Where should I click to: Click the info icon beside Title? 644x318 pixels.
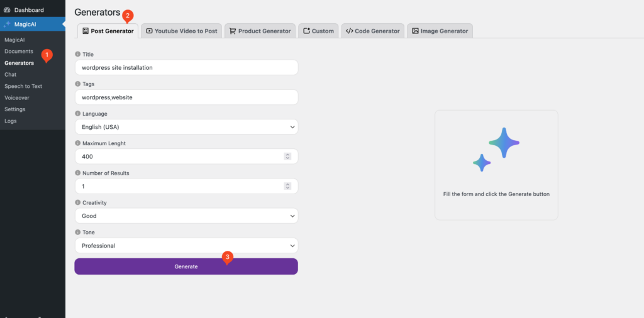pos(78,55)
